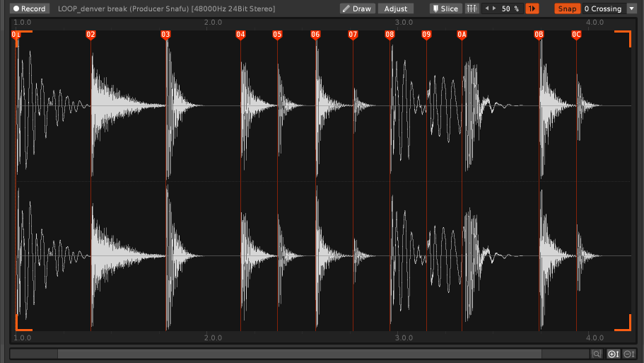Click the 50 % value field
644x363 pixels.
pos(510,8)
